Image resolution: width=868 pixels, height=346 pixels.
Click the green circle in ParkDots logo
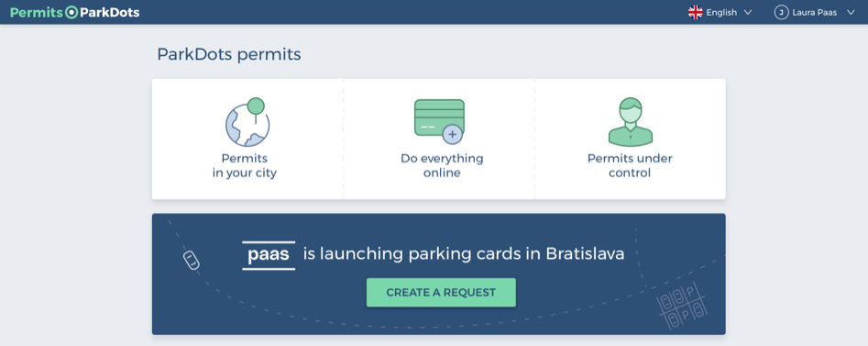point(72,12)
